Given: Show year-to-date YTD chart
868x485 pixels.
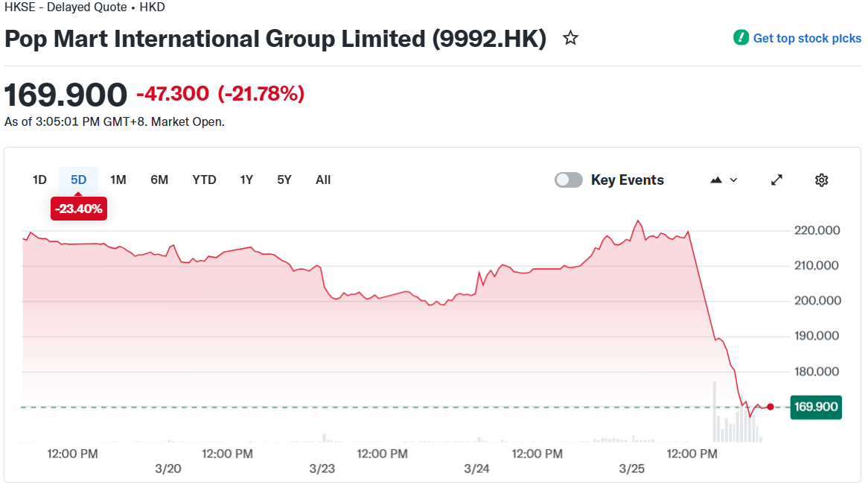Looking at the screenshot, I should [x=204, y=180].
